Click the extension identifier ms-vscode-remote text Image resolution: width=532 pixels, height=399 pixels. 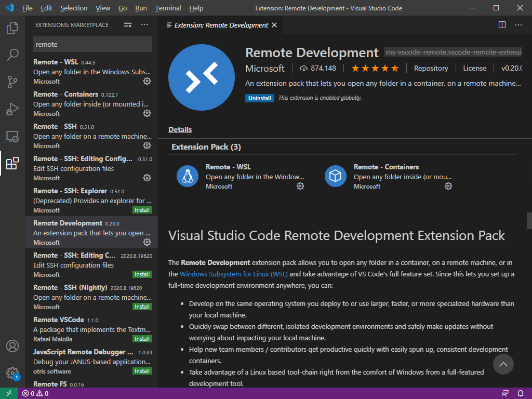coord(453,52)
